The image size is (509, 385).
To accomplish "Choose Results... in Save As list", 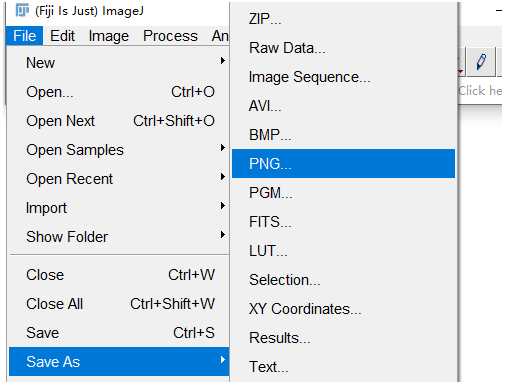I will point(343,338).
